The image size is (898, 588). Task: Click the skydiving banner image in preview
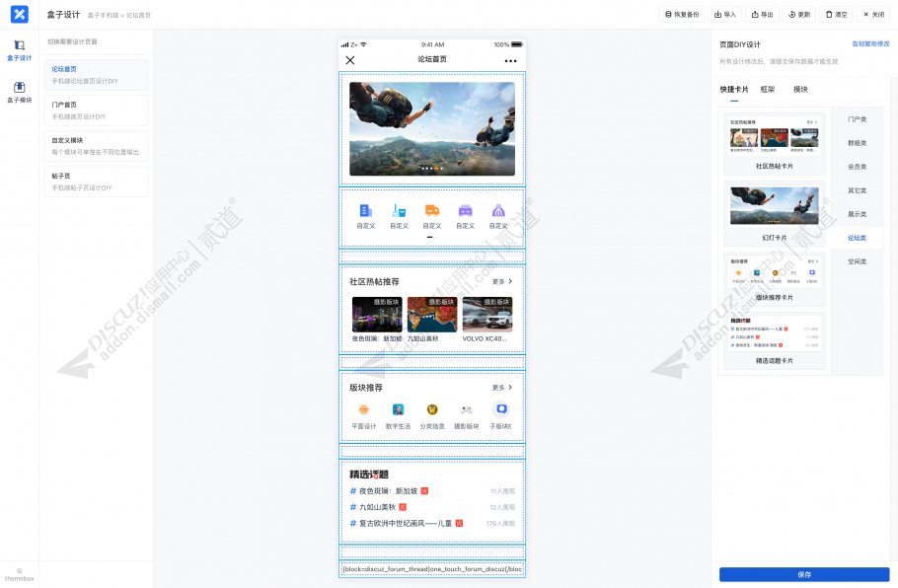[x=432, y=129]
